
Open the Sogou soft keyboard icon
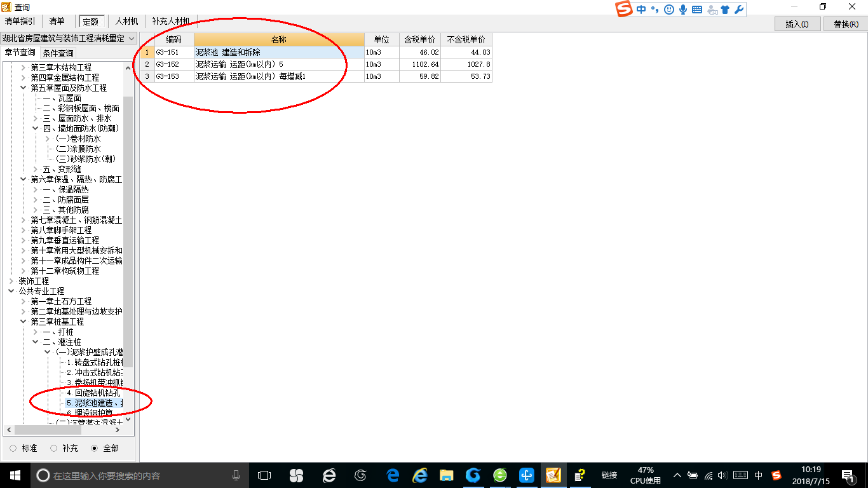pos(697,10)
